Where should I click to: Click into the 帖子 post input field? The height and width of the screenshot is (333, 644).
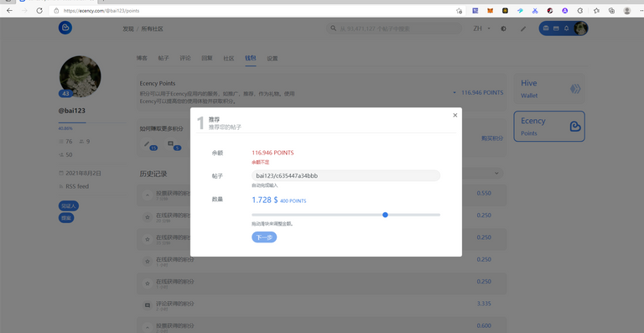(x=345, y=176)
